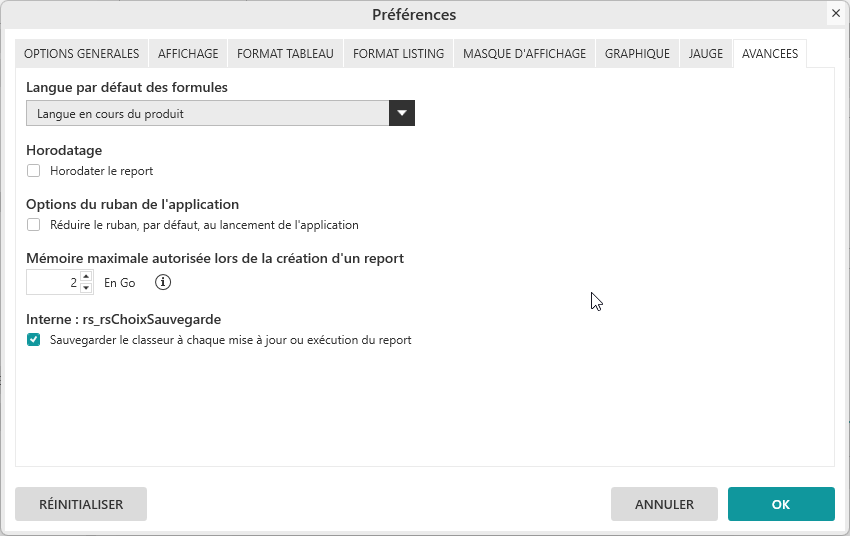Screen dimensions: 850x536
Task: Go to FORMAT TABLEAU tab
Action: tap(285, 54)
